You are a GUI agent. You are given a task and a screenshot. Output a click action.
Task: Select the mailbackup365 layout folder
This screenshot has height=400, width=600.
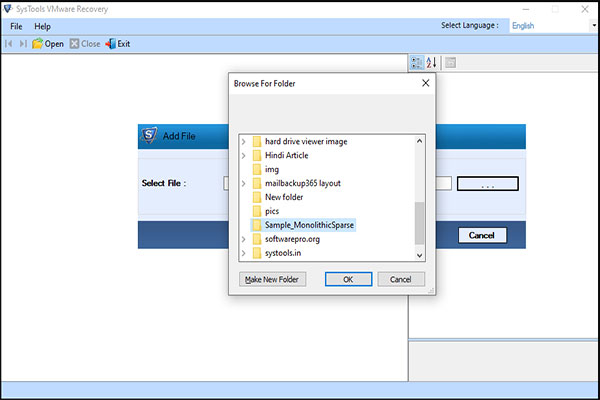coord(303,183)
